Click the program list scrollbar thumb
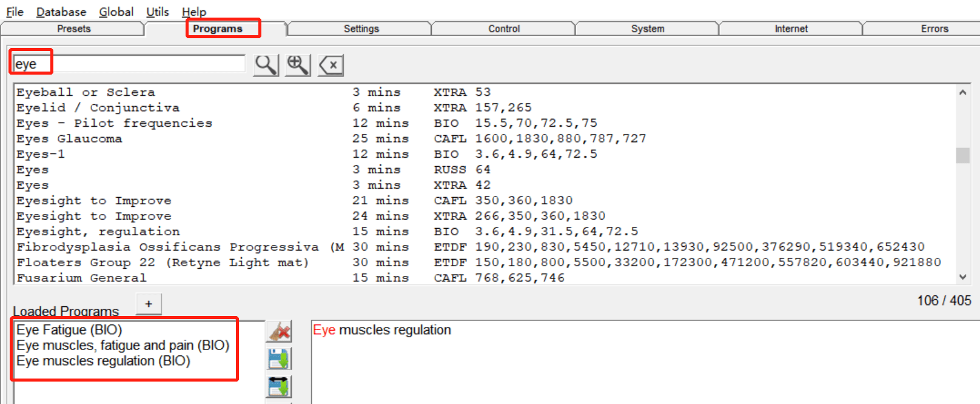980x404 pixels. click(962, 155)
